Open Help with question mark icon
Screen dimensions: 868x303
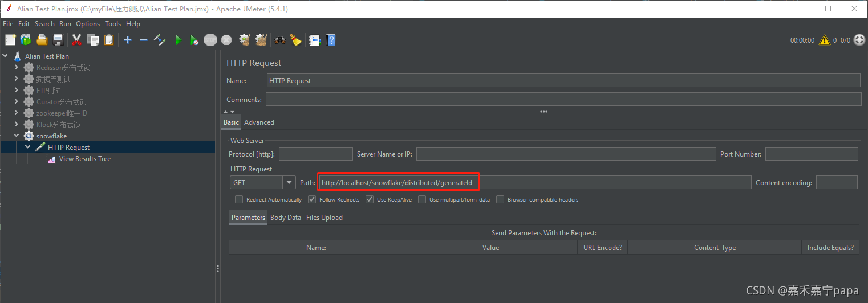point(331,40)
